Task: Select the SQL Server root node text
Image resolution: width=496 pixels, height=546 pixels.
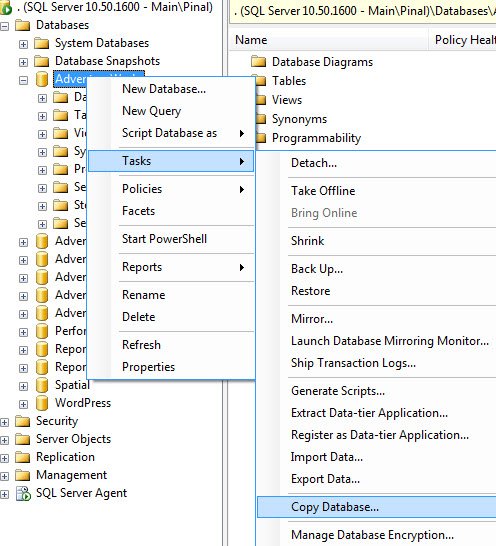Action: click(x=115, y=7)
